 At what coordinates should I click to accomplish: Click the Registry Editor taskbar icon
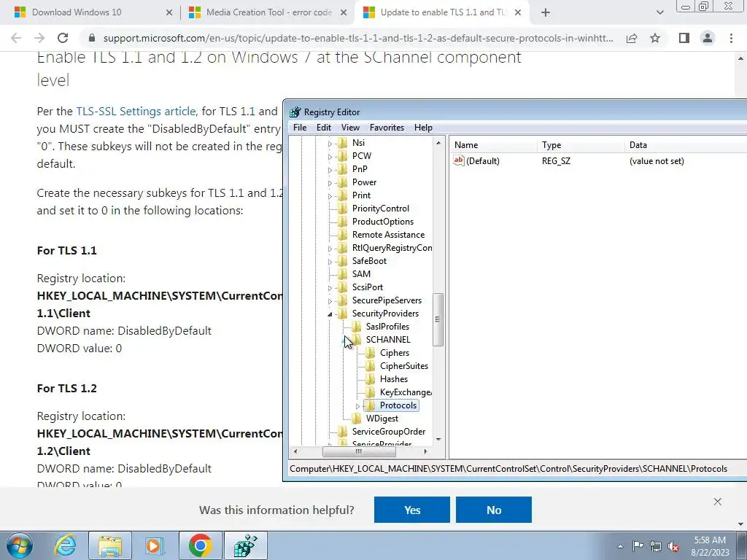[246, 545]
